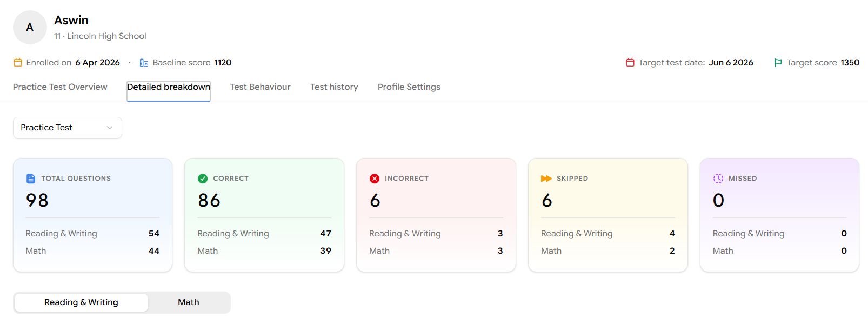Screen dimensions: 868x323
Task: Click the TOTAL QUESTIONS card heading
Action: tap(76, 179)
